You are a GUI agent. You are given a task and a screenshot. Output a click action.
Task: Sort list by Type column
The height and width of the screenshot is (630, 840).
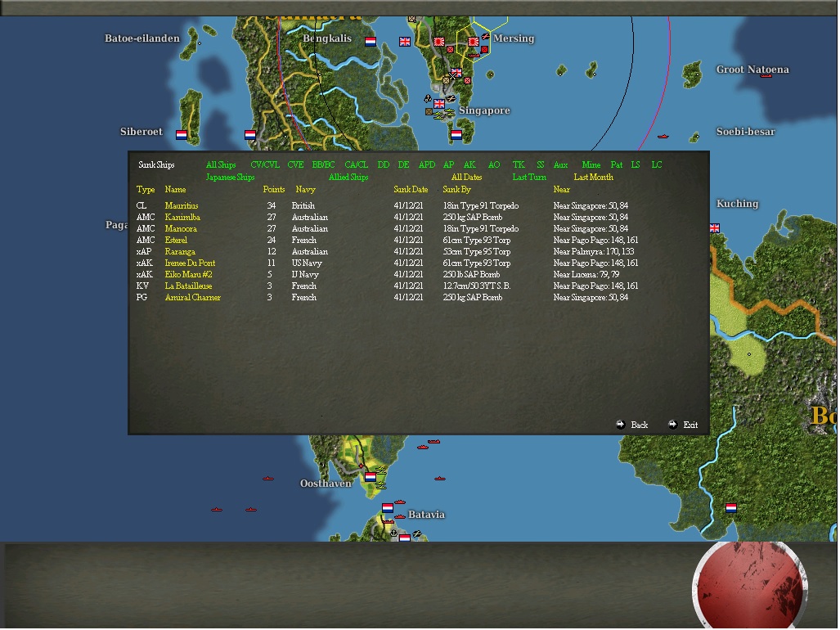(x=146, y=190)
